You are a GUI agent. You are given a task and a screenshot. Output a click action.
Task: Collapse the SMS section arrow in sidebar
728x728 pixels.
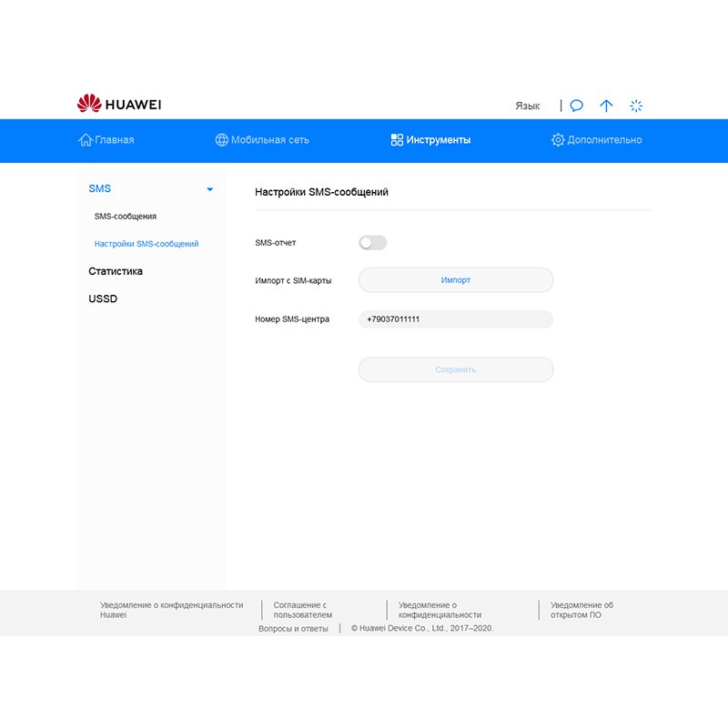point(210,189)
